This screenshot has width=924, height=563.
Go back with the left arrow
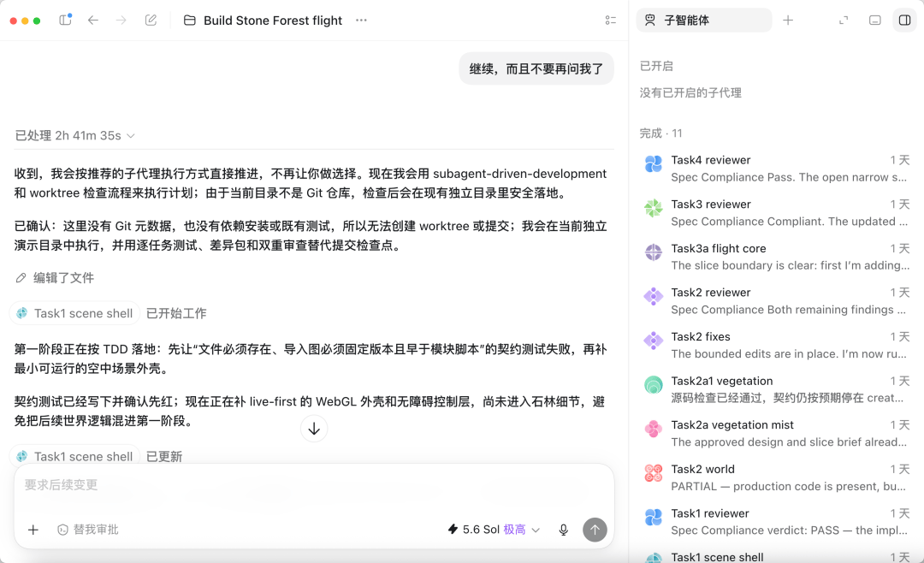pyautogui.click(x=93, y=20)
